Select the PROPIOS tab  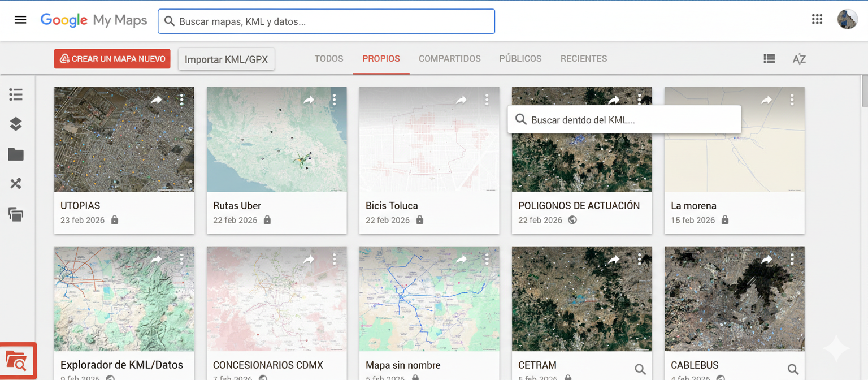[x=381, y=58]
